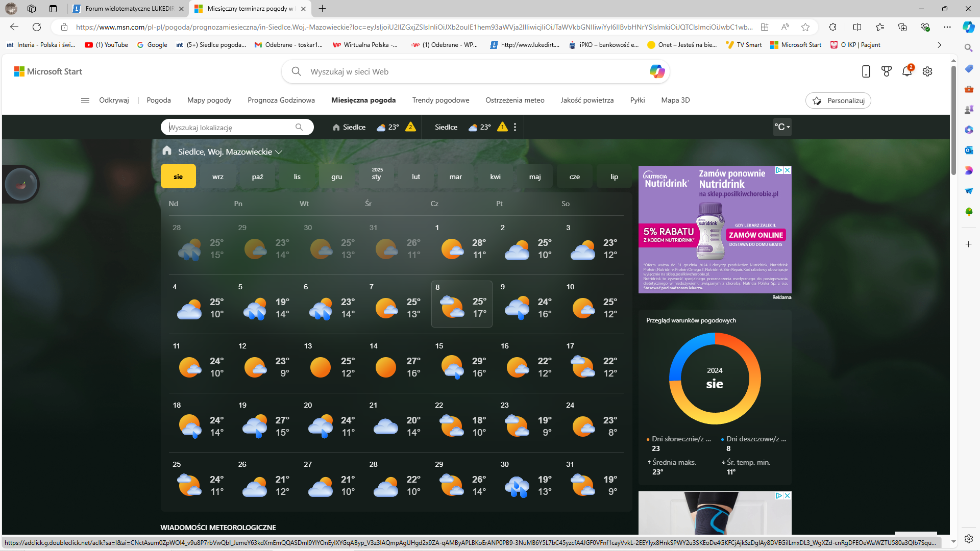The height and width of the screenshot is (551, 980).
Task: Click the Microsoft Rewards trophy icon
Action: (x=887, y=71)
